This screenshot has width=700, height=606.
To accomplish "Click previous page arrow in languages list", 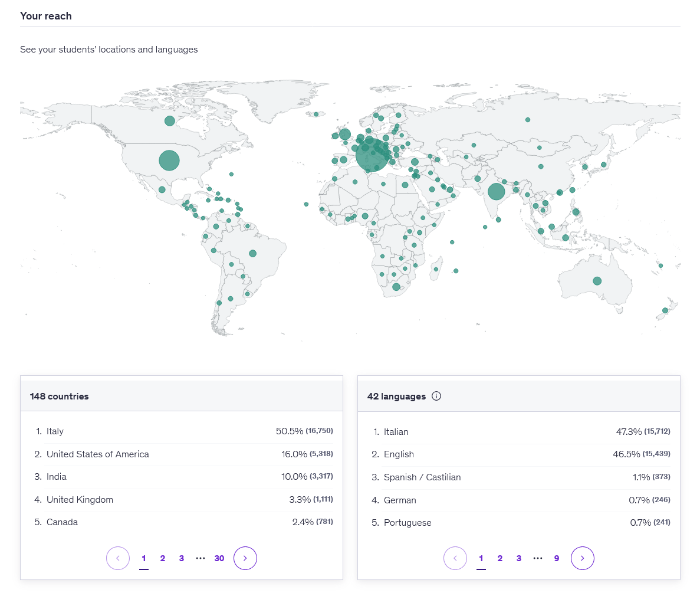I will 455,558.
